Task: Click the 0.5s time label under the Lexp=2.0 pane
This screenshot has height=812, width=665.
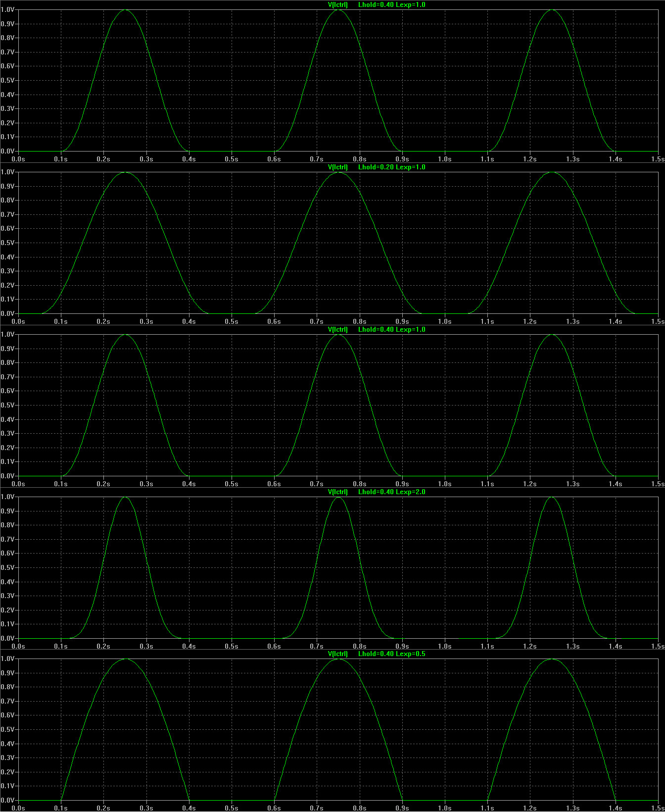Action: (232, 646)
